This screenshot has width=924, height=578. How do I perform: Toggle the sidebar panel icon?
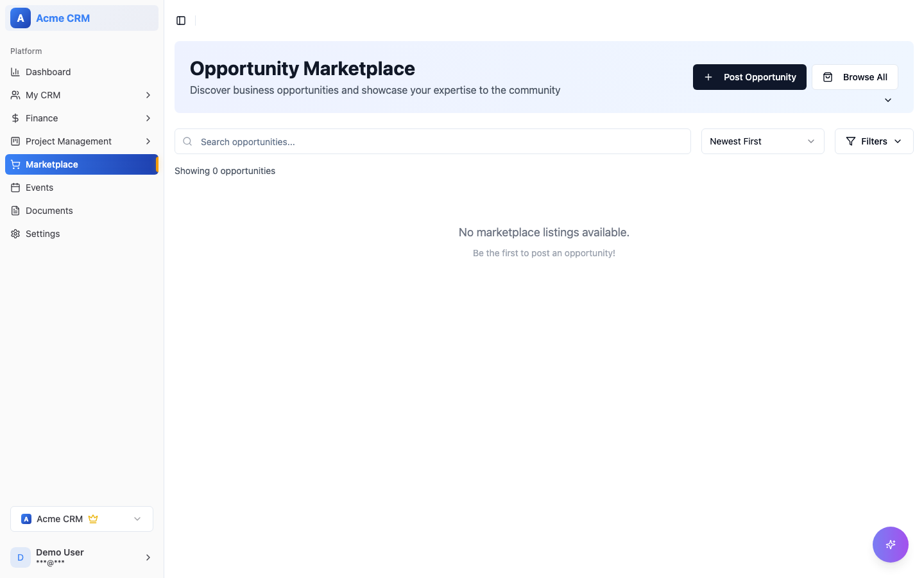click(181, 21)
